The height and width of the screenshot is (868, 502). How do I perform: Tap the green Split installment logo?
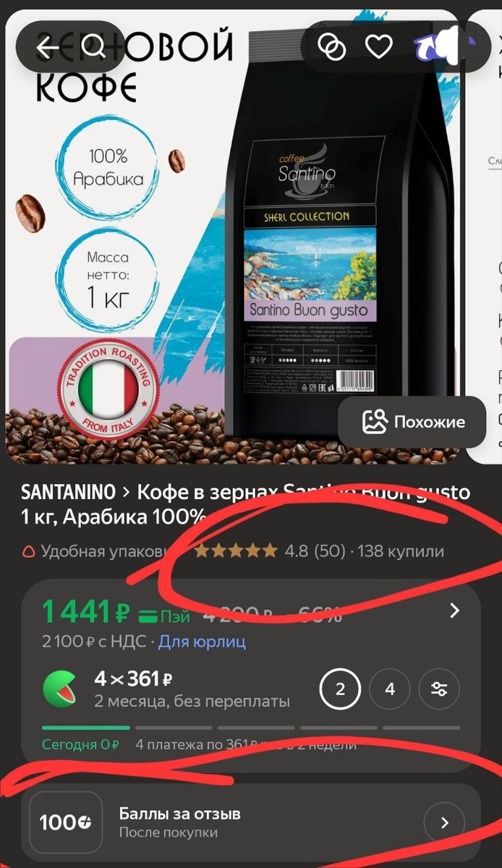pos(61,689)
